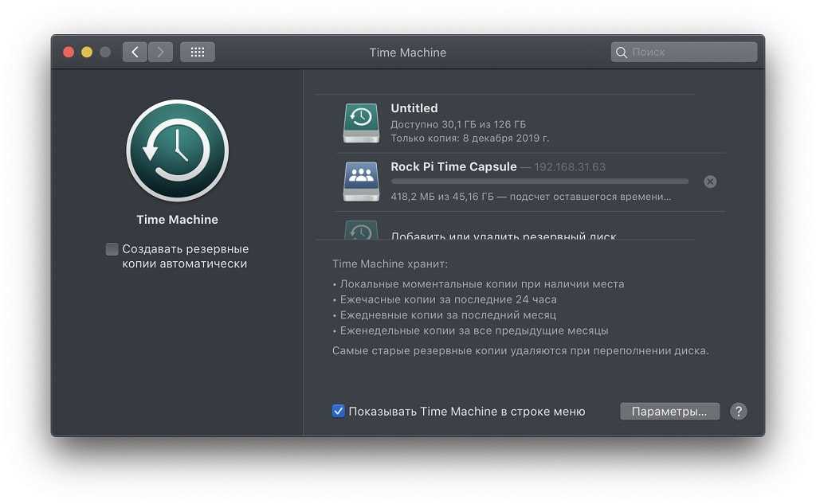The height and width of the screenshot is (504, 816).
Task: Click the Untitled backup disk icon
Action: click(361, 123)
